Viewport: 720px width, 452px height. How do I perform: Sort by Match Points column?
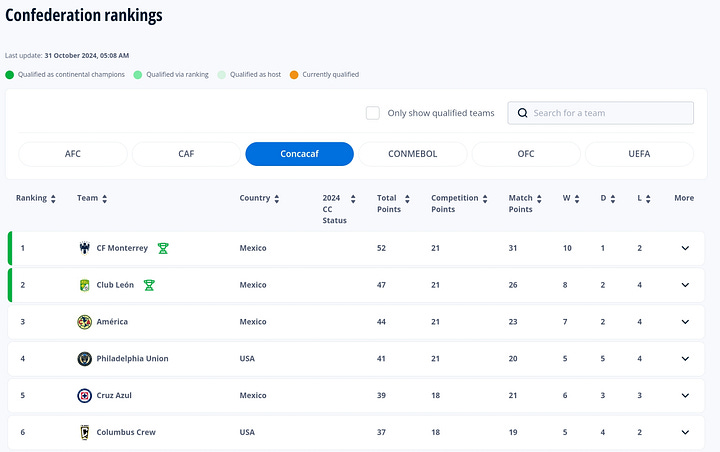coord(539,198)
